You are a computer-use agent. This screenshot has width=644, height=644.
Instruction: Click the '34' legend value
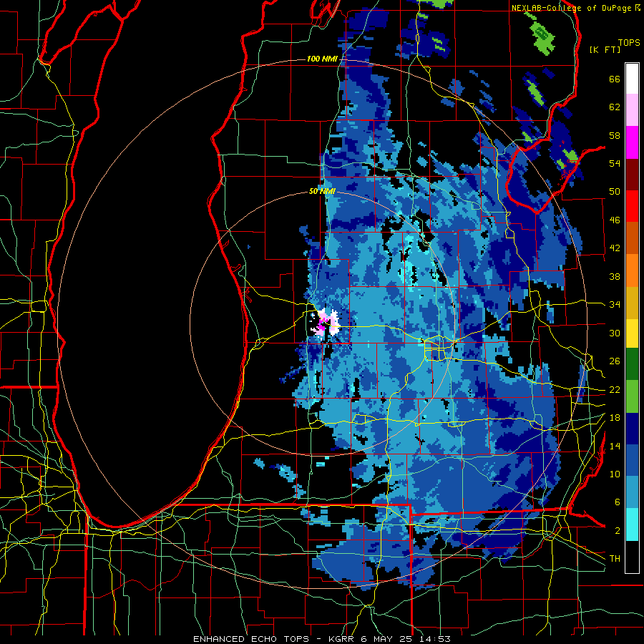615,305
